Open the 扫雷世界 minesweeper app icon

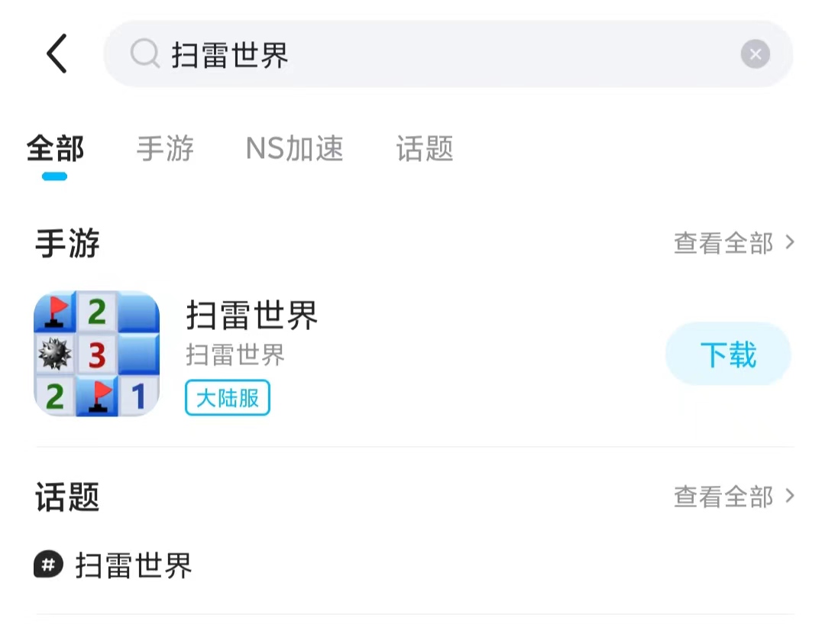click(97, 354)
